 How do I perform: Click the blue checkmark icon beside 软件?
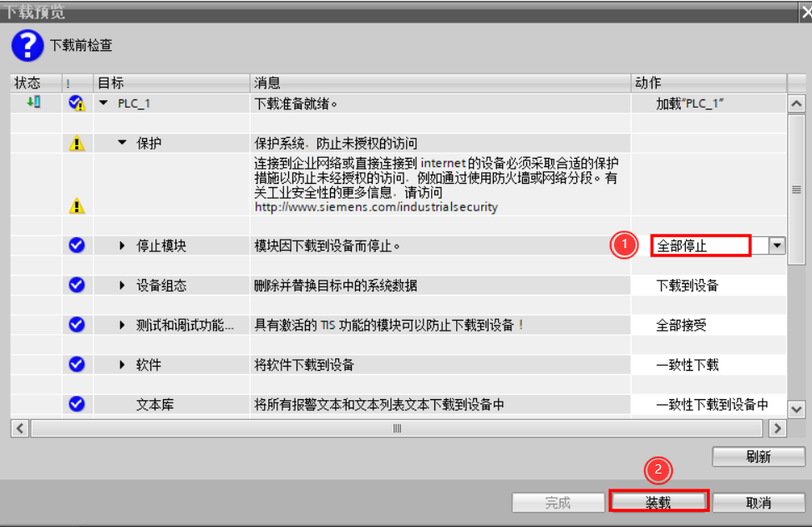(77, 364)
